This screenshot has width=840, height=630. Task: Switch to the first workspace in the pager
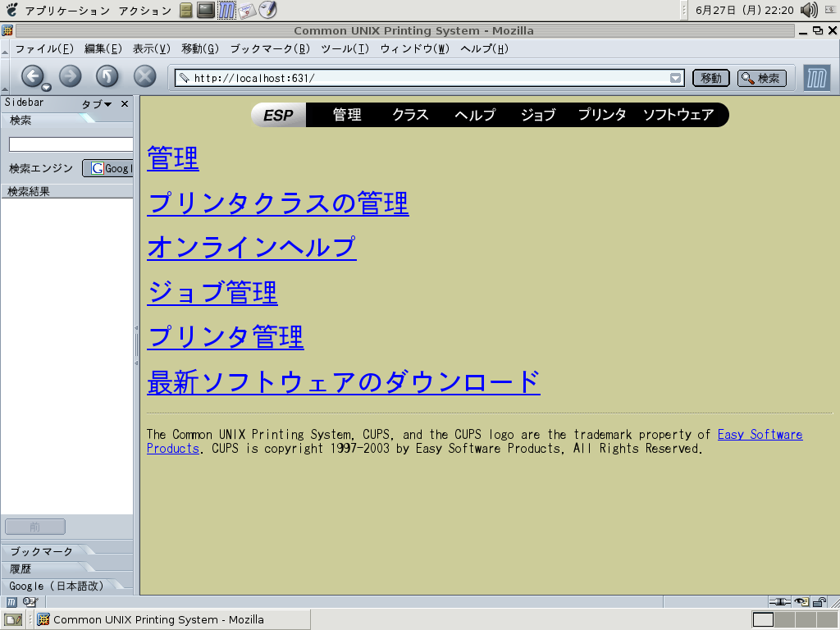click(763, 620)
